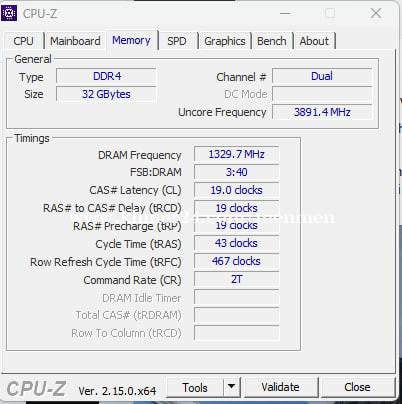The width and height of the screenshot is (402, 404).
Task: Click the Validate button
Action: (280, 387)
